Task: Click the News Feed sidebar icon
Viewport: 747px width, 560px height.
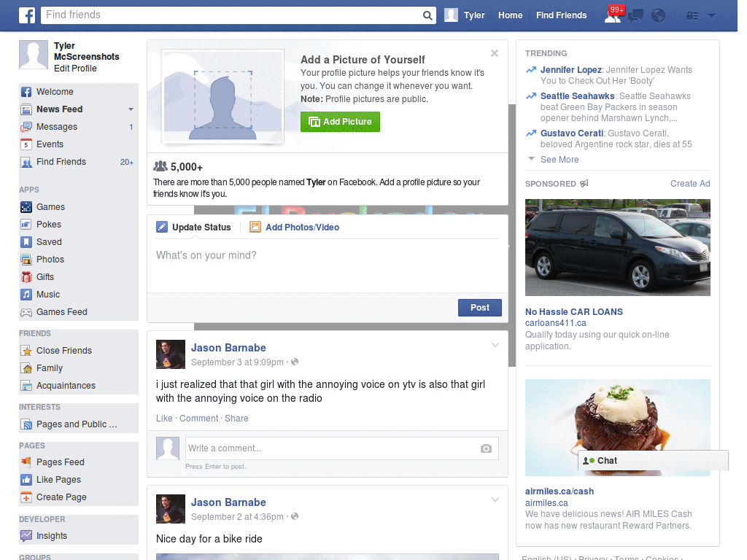Action: point(26,109)
